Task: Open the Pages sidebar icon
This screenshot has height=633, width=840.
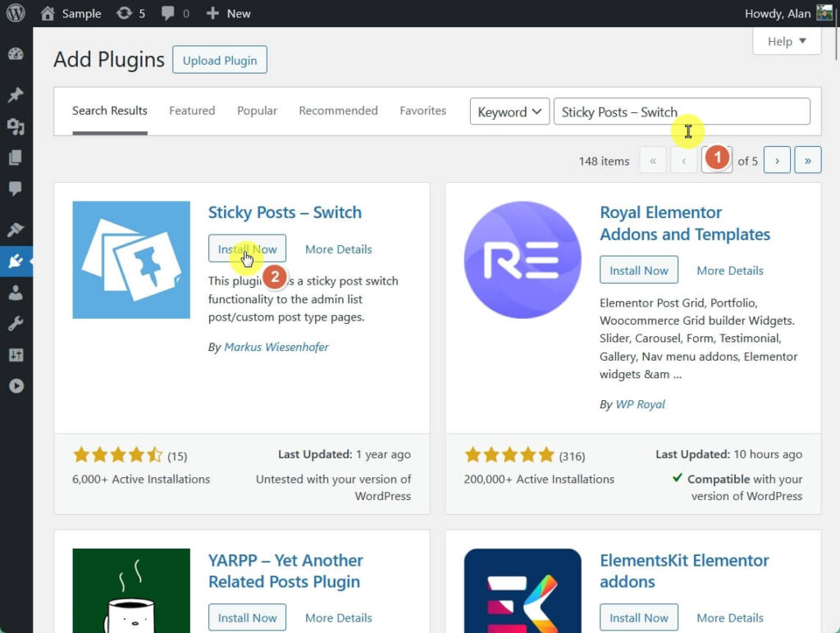Action: [x=16, y=157]
